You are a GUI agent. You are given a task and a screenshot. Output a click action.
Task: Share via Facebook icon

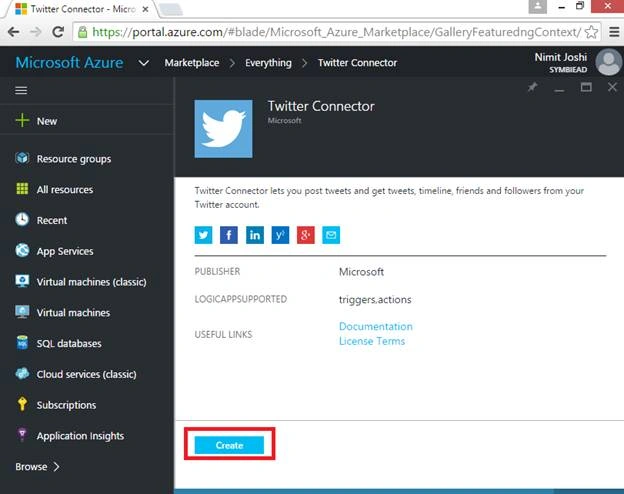pyautogui.click(x=229, y=235)
